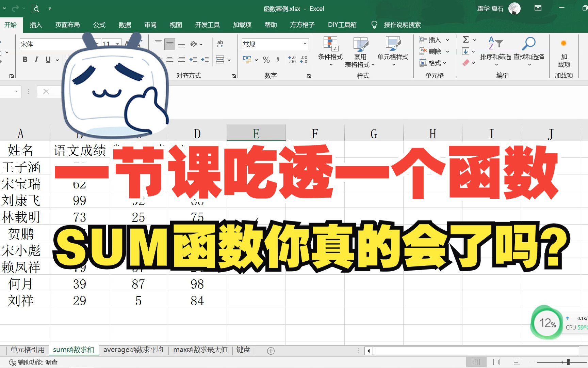Image resolution: width=588 pixels, height=368 pixels.
Task: Decrease decimal places
Action: pos(304,60)
